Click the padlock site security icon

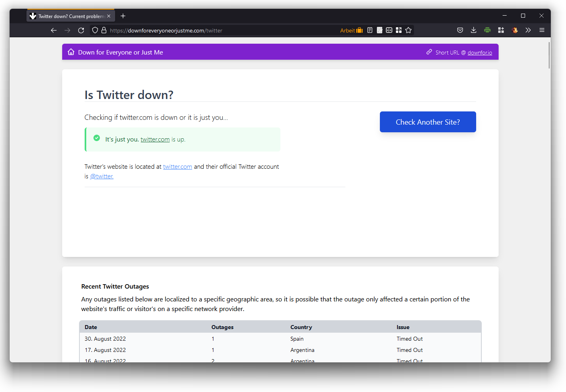pos(104,30)
